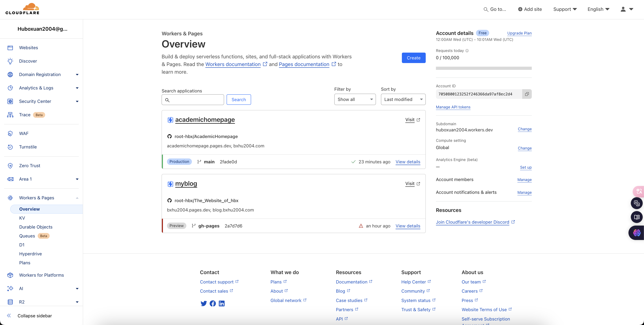Click the Turnstile sidebar icon

pos(10,147)
